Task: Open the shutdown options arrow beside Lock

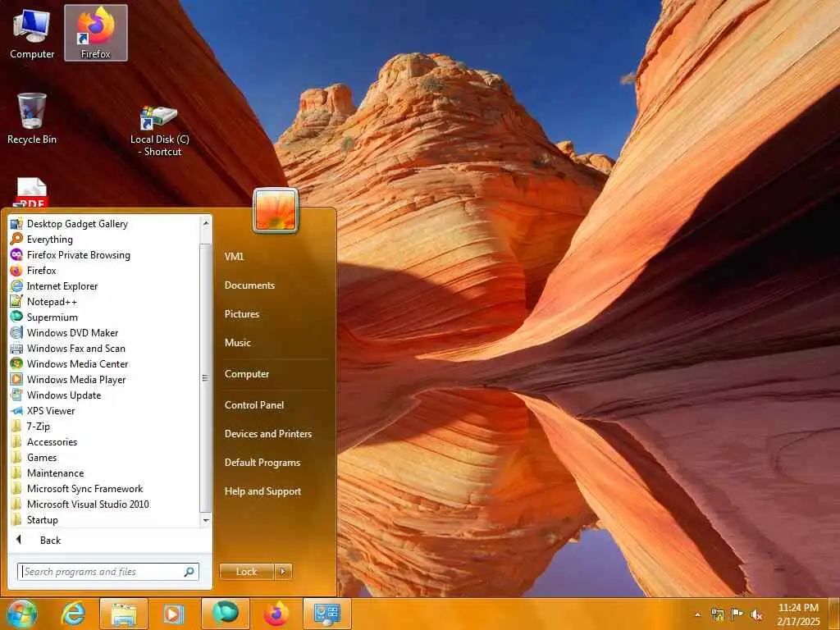Action: pos(283,572)
